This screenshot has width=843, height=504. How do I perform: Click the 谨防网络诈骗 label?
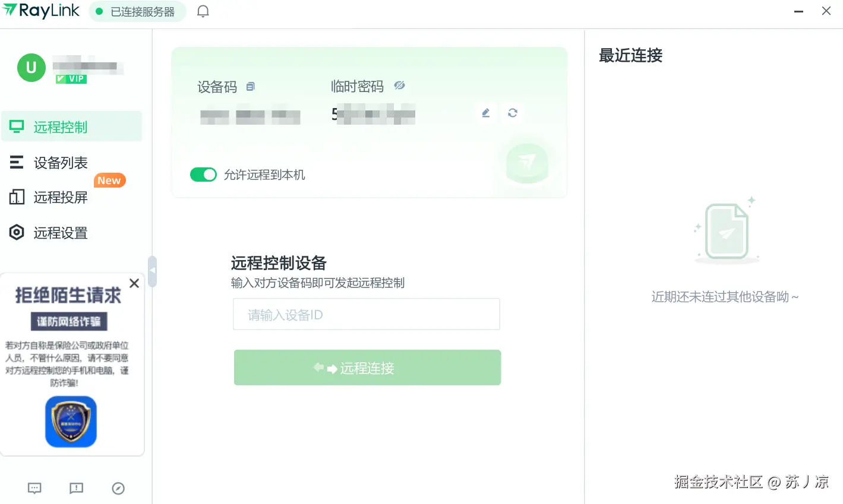[x=69, y=321]
